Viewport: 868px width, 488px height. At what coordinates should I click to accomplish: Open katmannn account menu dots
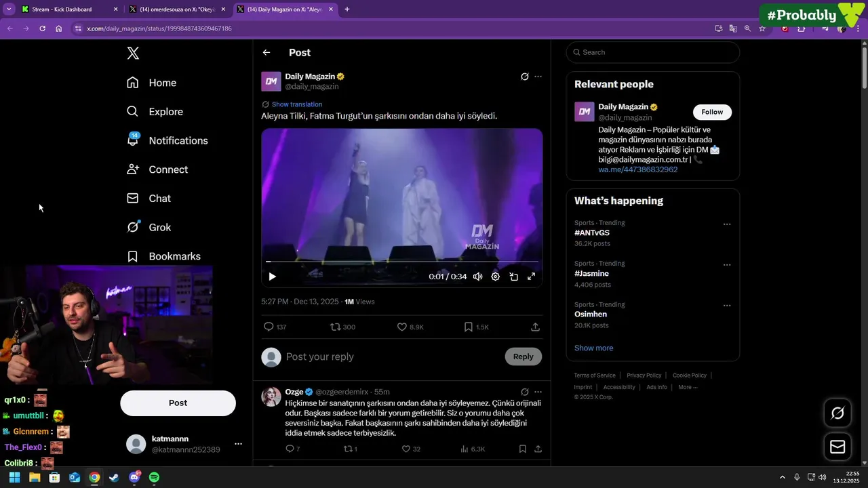(x=238, y=444)
